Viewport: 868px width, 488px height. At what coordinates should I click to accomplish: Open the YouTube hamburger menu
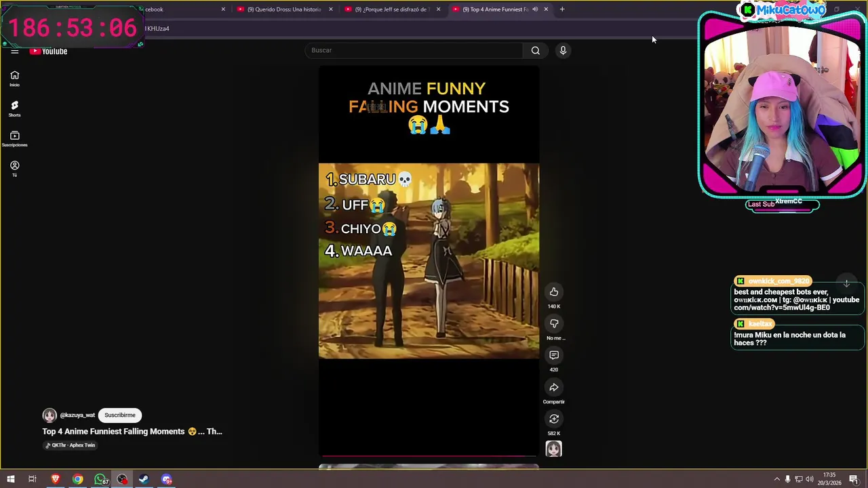coord(14,52)
